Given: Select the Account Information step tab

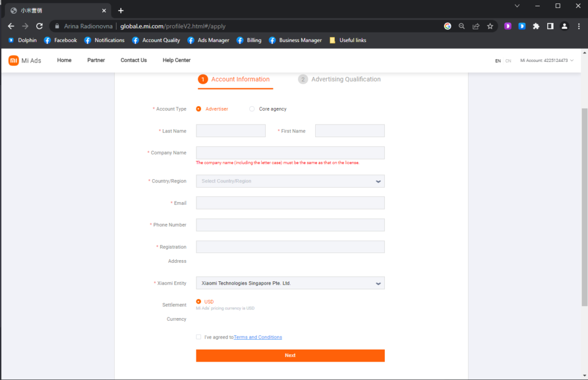Looking at the screenshot, I should tap(235, 79).
